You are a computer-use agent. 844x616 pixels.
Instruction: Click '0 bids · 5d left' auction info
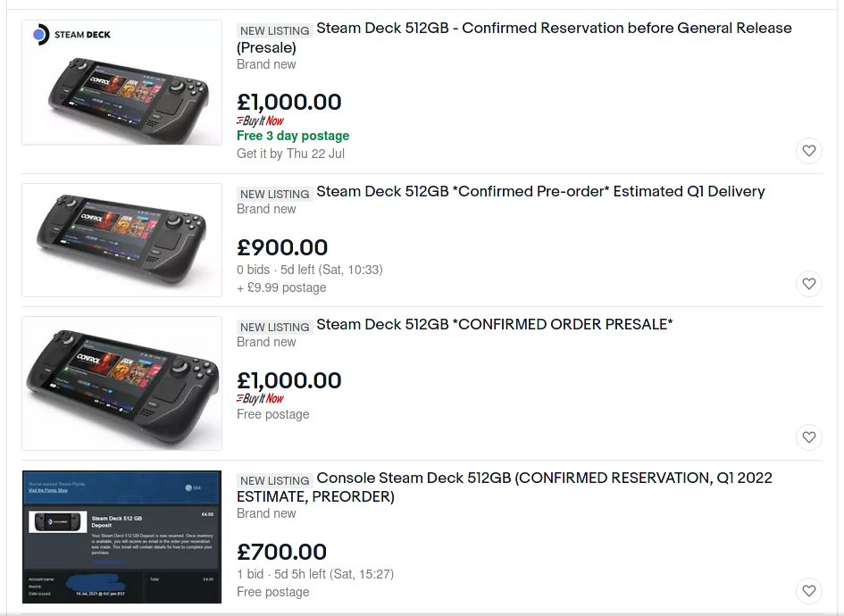(x=310, y=270)
